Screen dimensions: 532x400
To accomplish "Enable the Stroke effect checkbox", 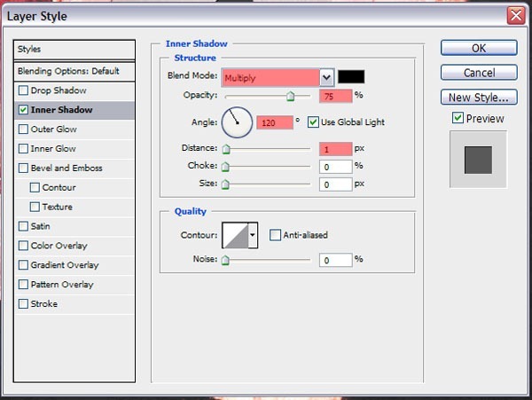I will [23, 303].
